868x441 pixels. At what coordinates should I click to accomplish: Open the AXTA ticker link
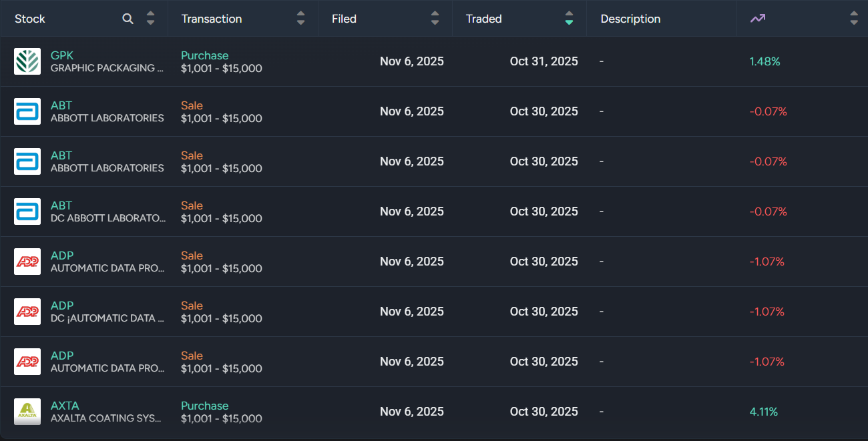pyautogui.click(x=65, y=406)
